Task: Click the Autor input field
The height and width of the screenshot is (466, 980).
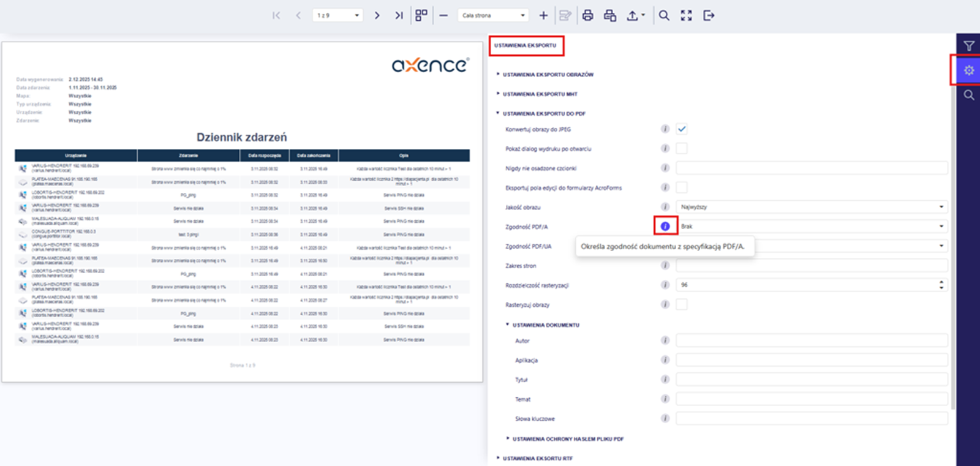Action: pyautogui.click(x=811, y=340)
